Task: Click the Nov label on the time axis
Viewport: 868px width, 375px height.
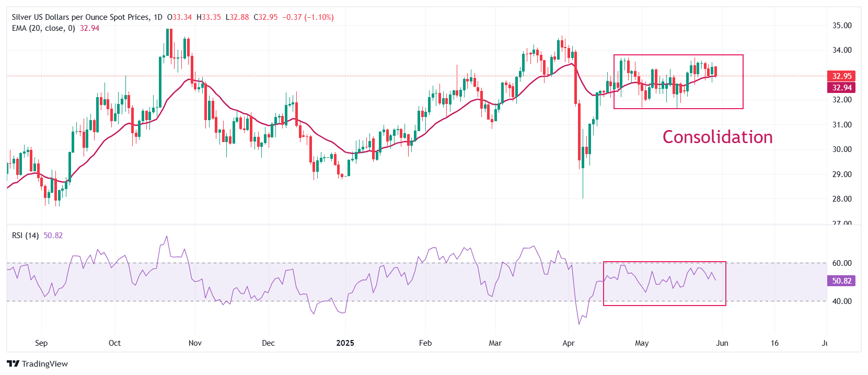Action: pyautogui.click(x=195, y=343)
